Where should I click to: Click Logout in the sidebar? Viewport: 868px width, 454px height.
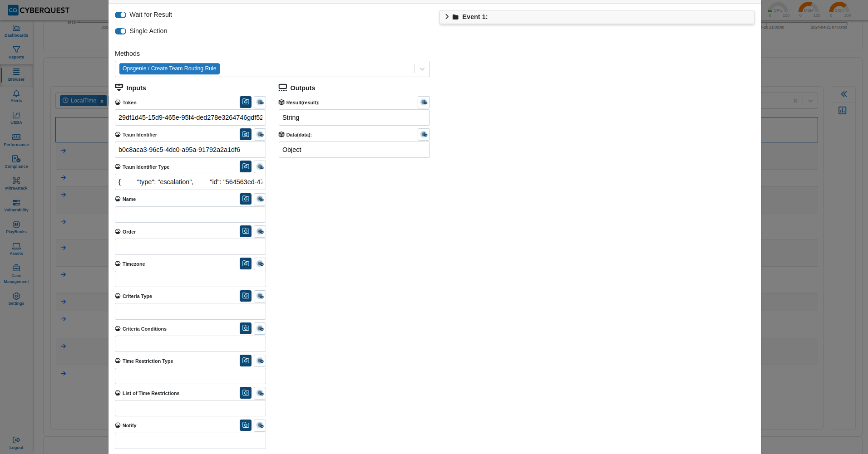[16, 443]
